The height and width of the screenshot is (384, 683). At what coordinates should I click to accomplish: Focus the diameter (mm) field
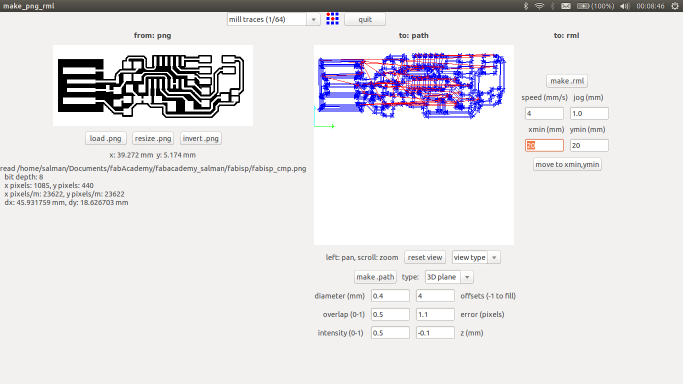(x=390, y=296)
